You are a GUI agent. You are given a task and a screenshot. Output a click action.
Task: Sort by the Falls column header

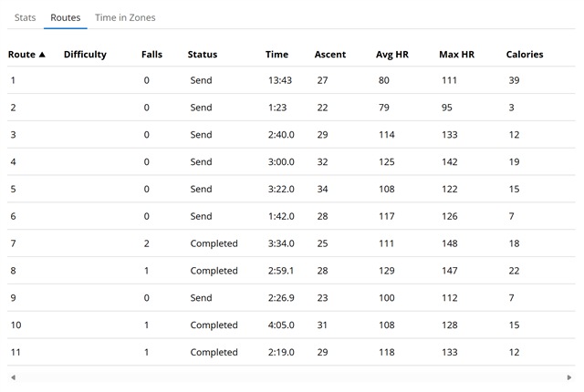[152, 55]
